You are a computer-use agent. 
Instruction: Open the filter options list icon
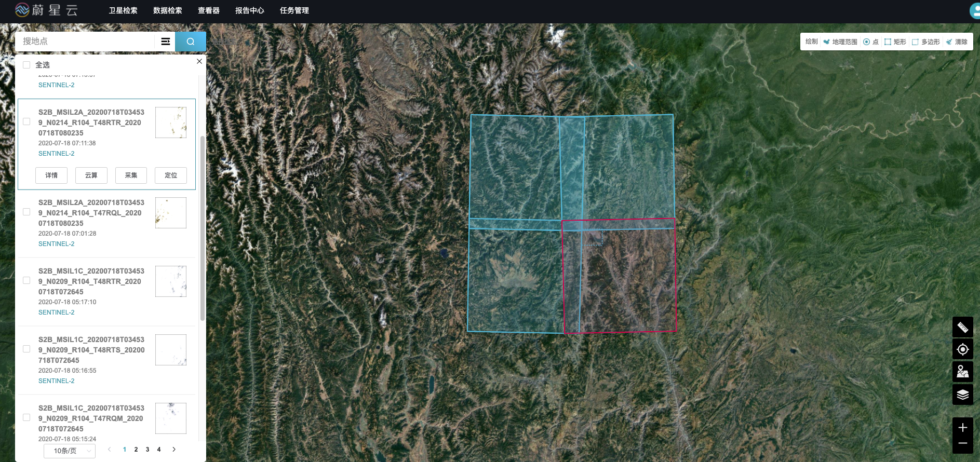(166, 42)
